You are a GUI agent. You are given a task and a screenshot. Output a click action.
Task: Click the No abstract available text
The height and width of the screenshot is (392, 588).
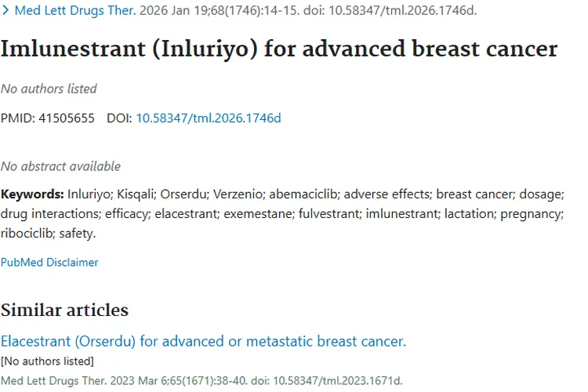(x=60, y=166)
